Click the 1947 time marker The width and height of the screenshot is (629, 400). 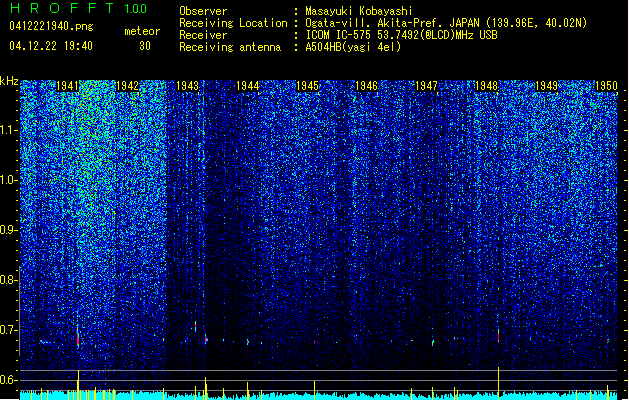(426, 86)
